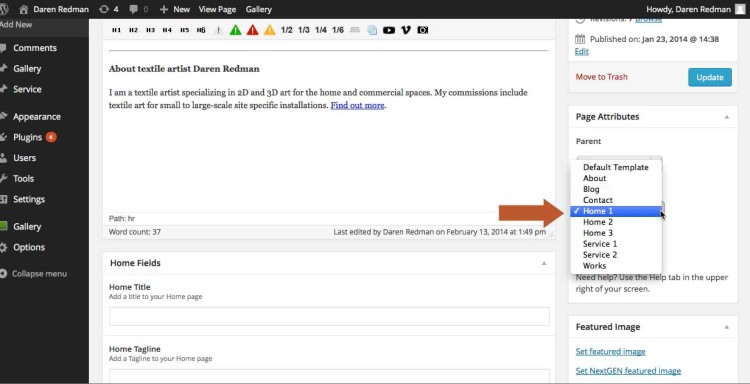
Task: Click the Edit link under Published on
Action: (582, 51)
